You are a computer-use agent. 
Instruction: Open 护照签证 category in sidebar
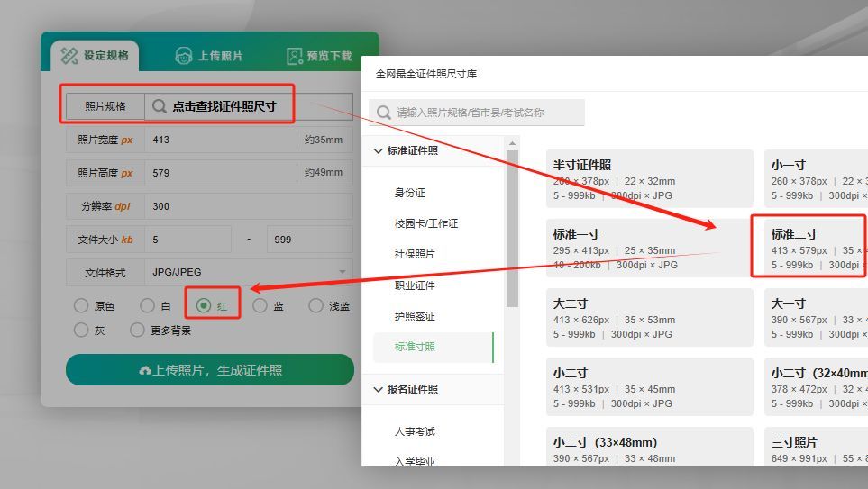(x=415, y=316)
